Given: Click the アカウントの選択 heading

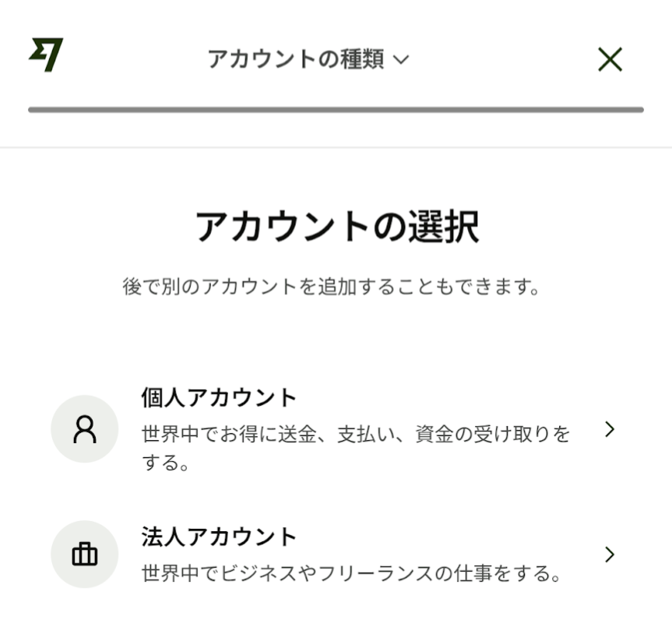Looking at the screenshot, I should coord(336,227).
